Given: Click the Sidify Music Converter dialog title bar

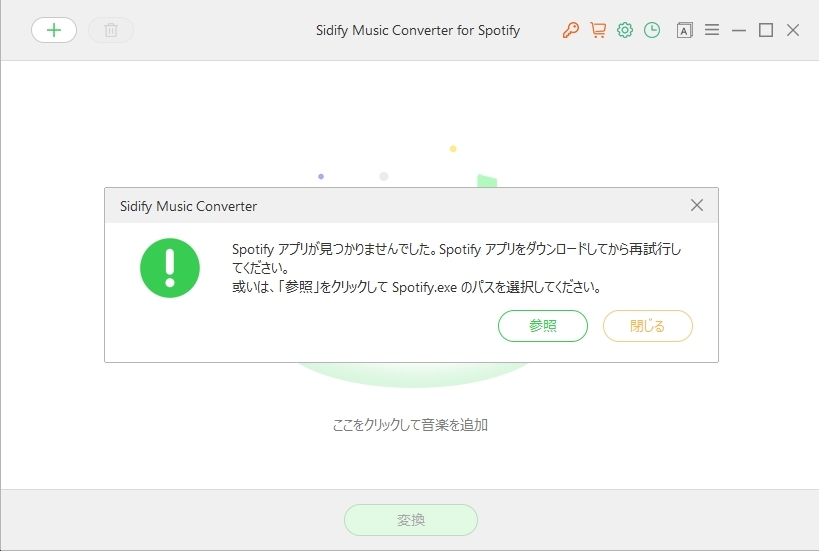Looking at the screenshot, I should [x=400, y=206].
